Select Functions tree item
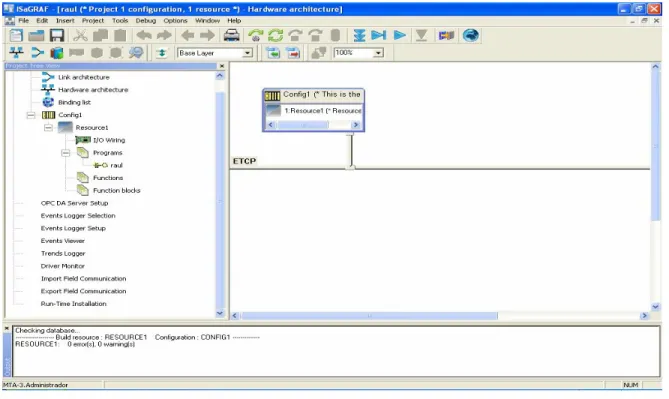This screenshot has height=399, width=669. tap(108, 178)
